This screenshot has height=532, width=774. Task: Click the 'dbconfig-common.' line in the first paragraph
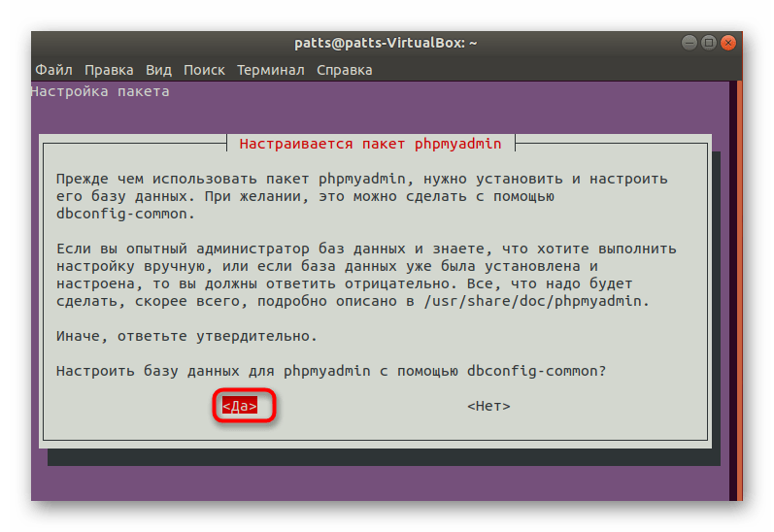point(125,214)
